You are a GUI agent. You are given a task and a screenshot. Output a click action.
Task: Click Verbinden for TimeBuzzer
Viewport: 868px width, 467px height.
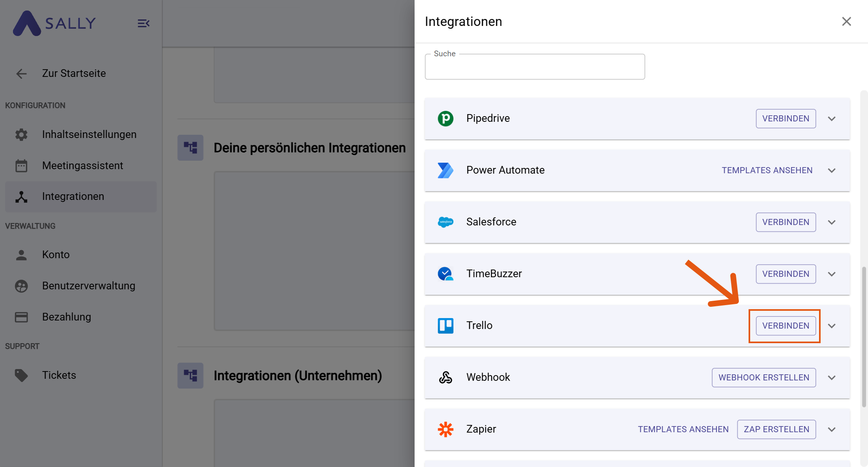pos(785,274)
